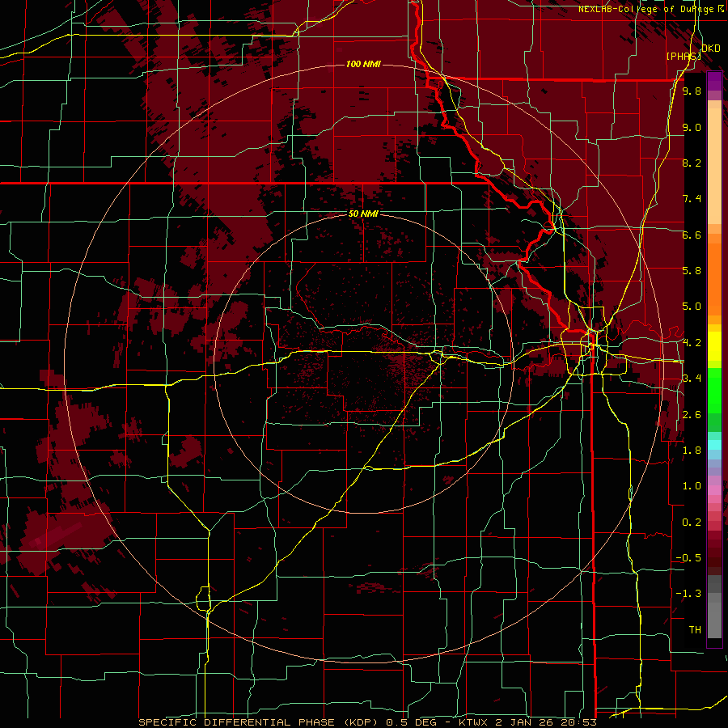
Task: Click the 9.8 scale value
Action: [x=692, y=91]
